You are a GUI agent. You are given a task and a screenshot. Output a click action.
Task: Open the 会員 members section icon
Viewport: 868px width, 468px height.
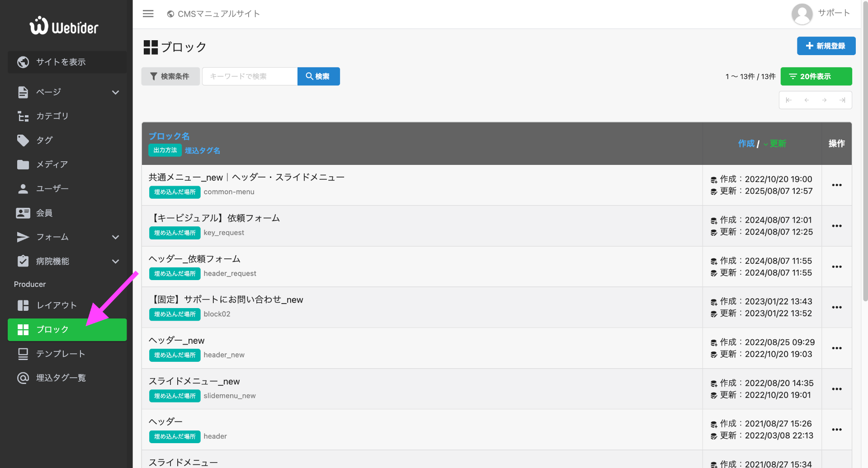point(23,213)
